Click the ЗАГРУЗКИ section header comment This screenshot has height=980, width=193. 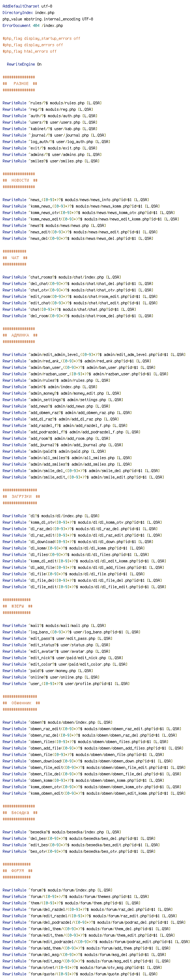(21, 496)
